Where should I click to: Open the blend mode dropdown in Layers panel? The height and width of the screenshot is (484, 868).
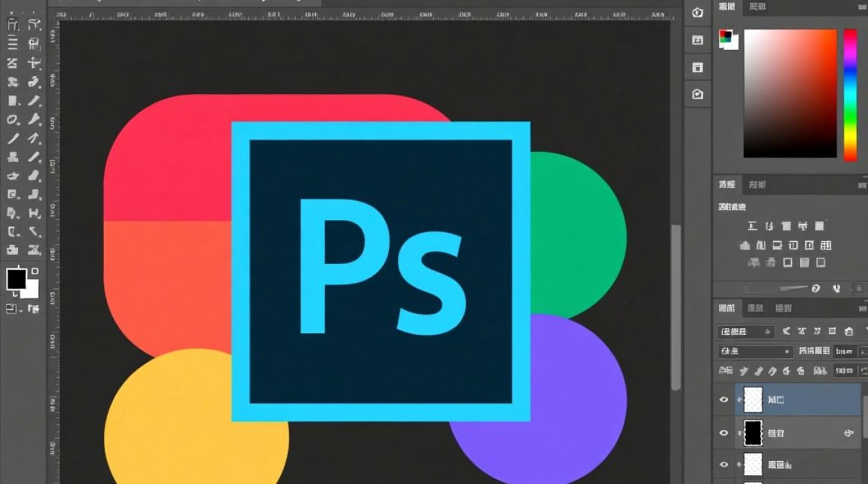click(x=755, y=352)
